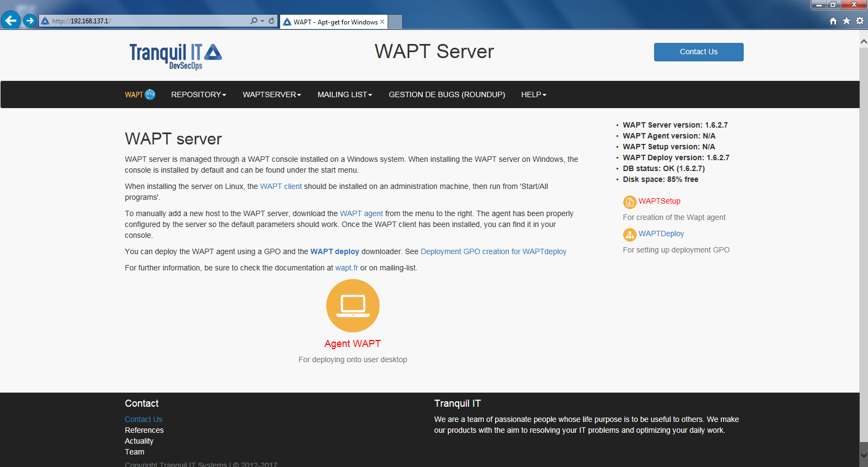Open the browser Home icon
This screenshot has width=868, height=467.
(x=833, y=21)
